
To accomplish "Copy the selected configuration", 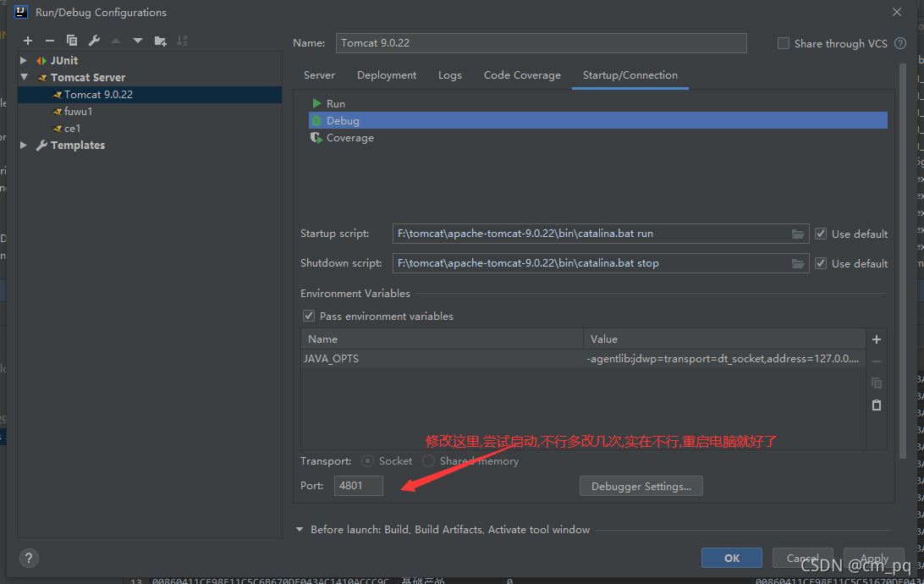I will 72,41.
